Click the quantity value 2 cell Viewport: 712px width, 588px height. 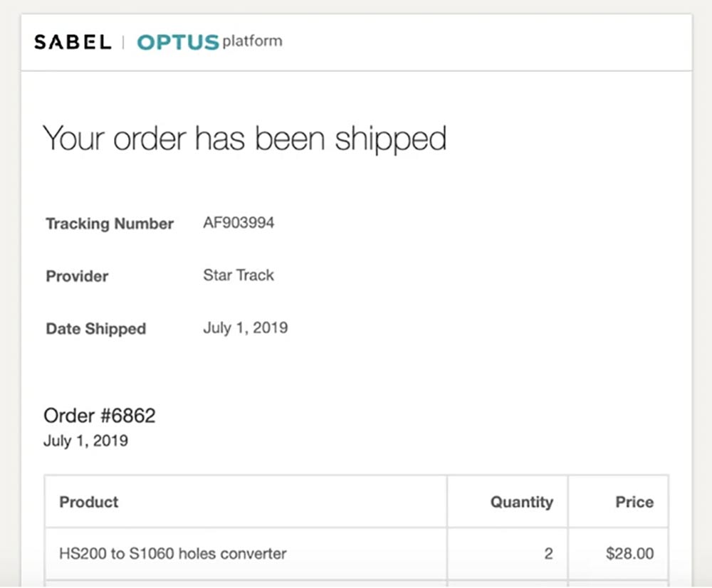click(x=548, y=553)
